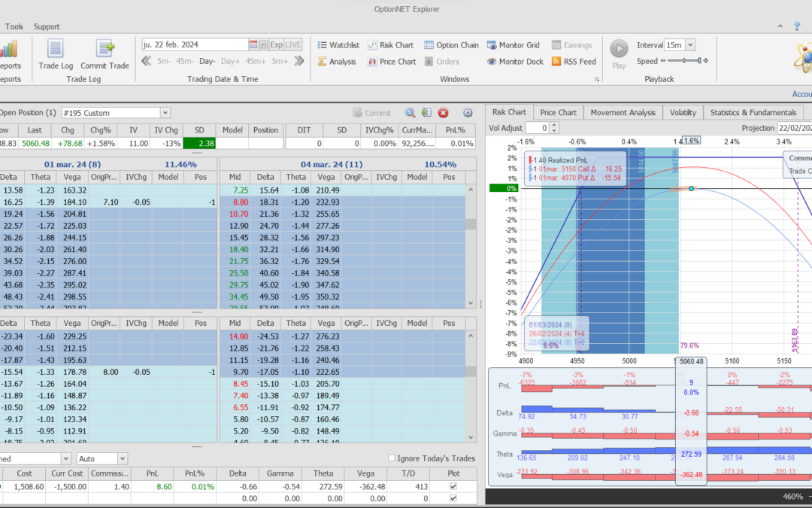Click the red delete position icon
812x508 pixels.
pos(444,113)
